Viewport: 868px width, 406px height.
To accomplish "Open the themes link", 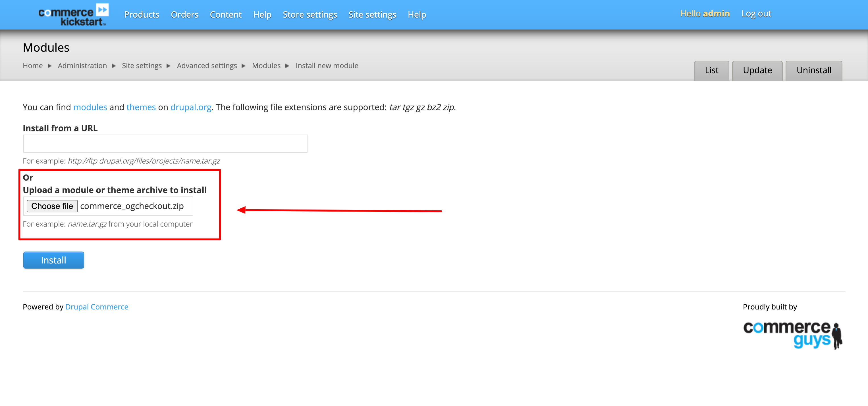I will [x=141, y=107].
